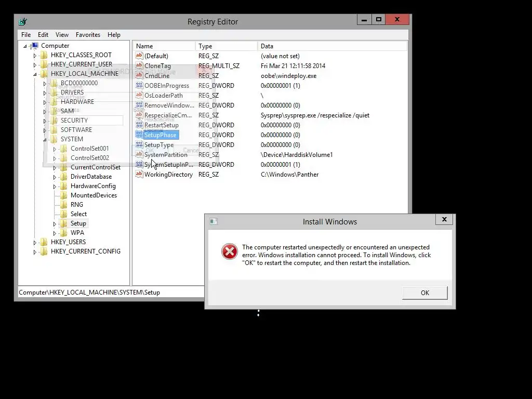This screenshot has height=399, width=532.
Task: Select the CmdLine value name
Action: point(157,76)
